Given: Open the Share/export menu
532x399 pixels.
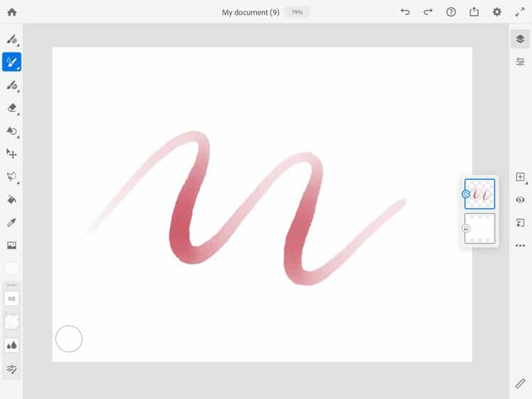Looking at the screenshot, I should [474, 12].
